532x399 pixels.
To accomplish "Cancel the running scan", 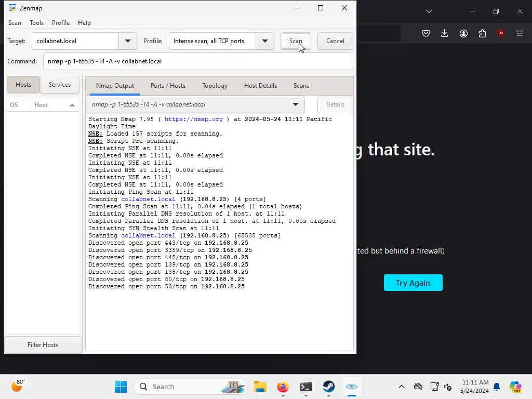I will point(335,41).
